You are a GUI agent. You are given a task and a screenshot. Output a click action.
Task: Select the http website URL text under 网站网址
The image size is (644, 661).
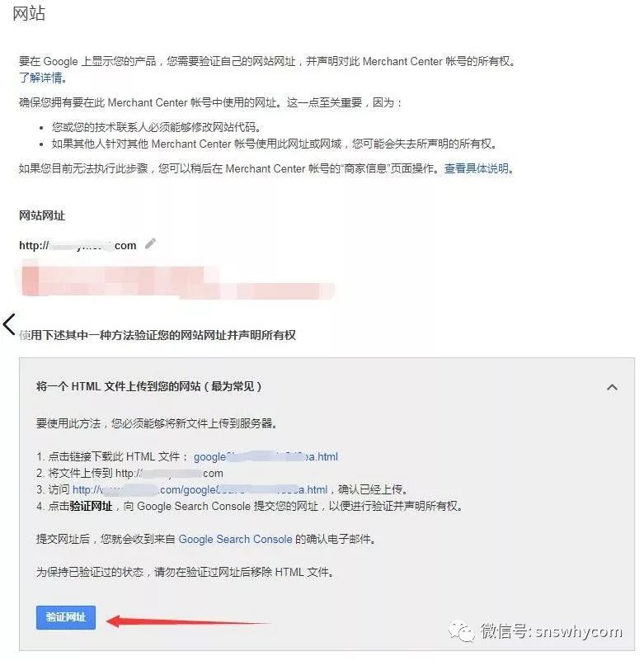tap(78, 245)
